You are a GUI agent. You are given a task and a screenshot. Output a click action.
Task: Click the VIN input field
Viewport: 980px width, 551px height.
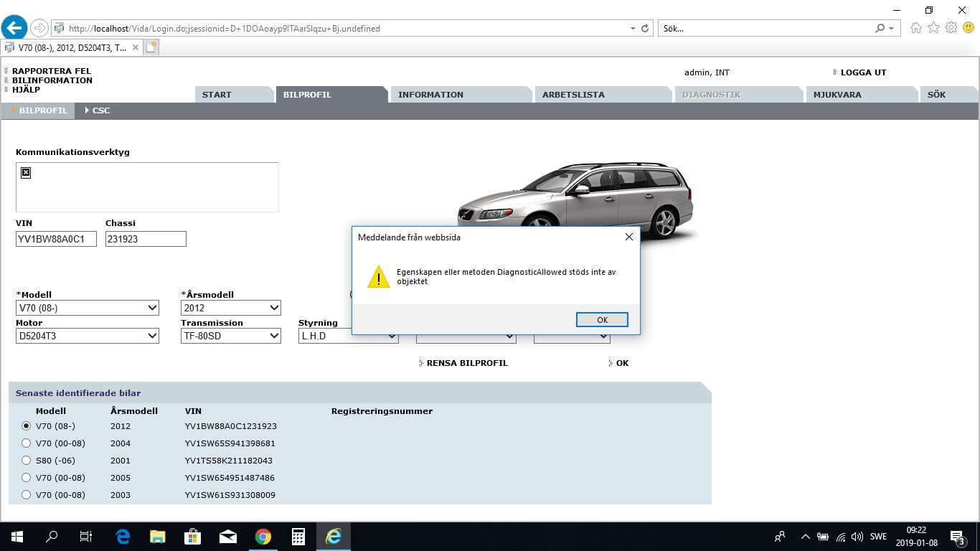tap(56, 239)
